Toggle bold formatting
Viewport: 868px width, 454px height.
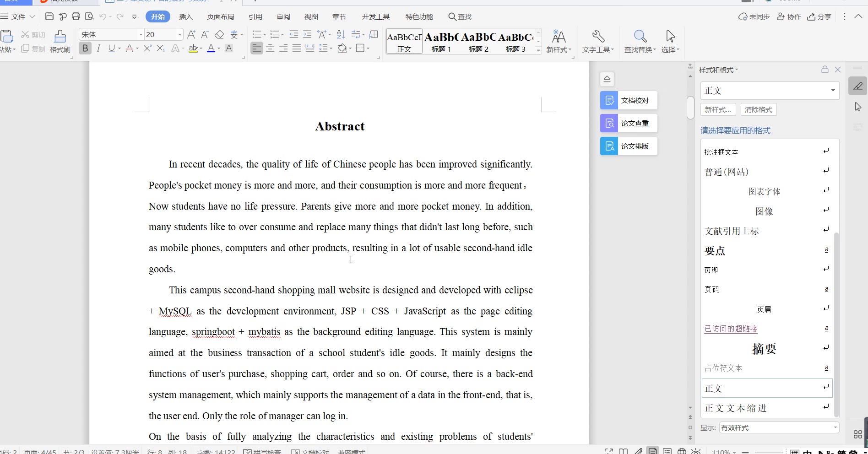coord(85,49)
